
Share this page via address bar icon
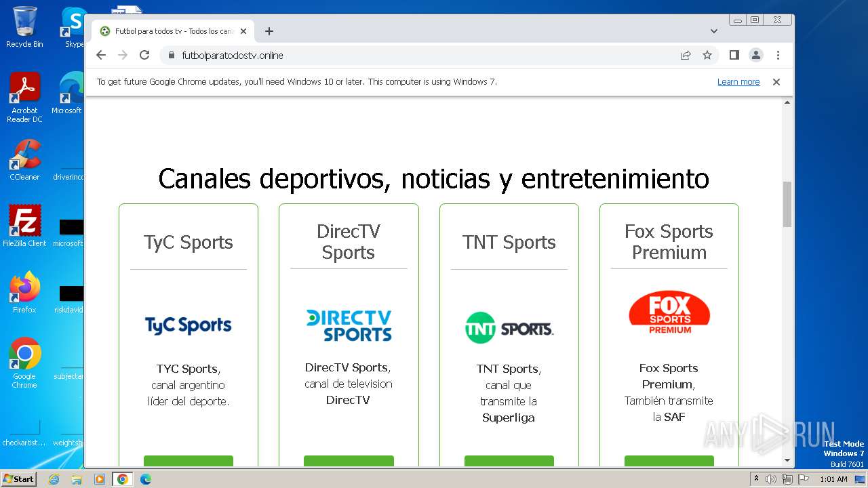click(686, 55)
